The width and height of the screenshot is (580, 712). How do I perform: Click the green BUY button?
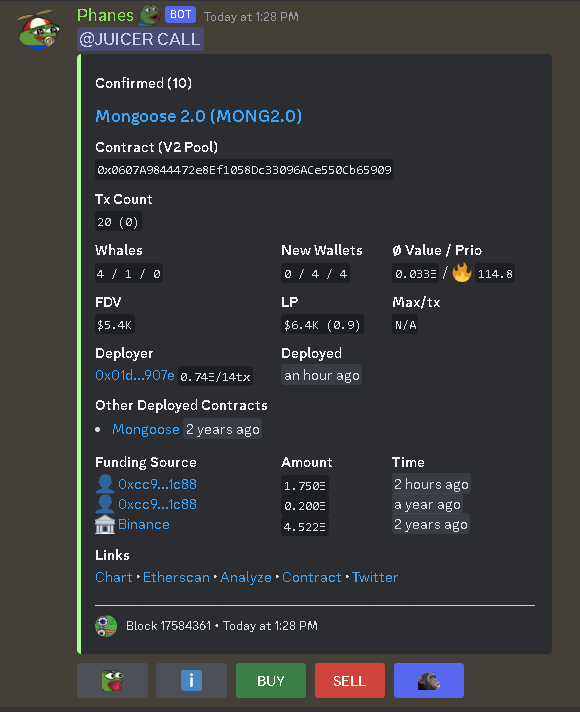(x=271, y=680)
